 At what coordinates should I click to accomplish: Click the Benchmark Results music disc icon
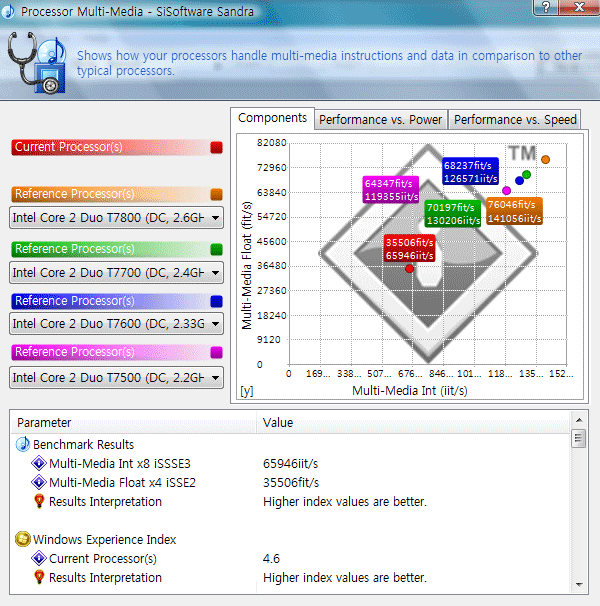click(x=23, y=444)
